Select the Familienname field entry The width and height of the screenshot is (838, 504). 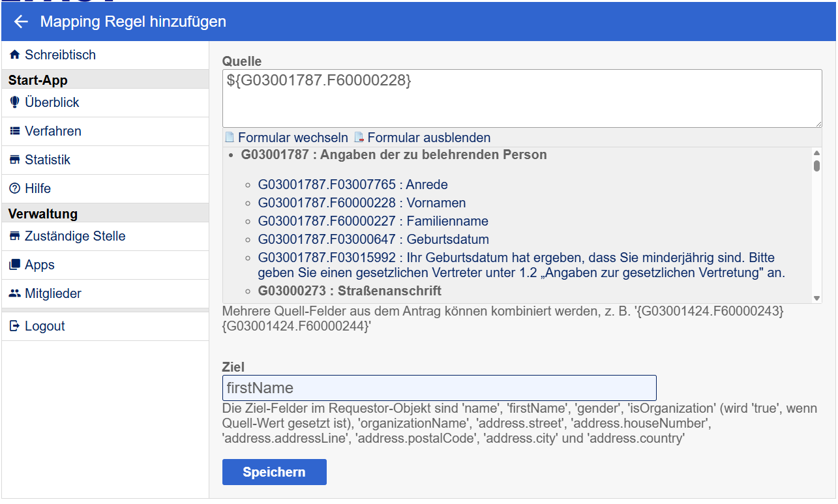pos(372,221)
